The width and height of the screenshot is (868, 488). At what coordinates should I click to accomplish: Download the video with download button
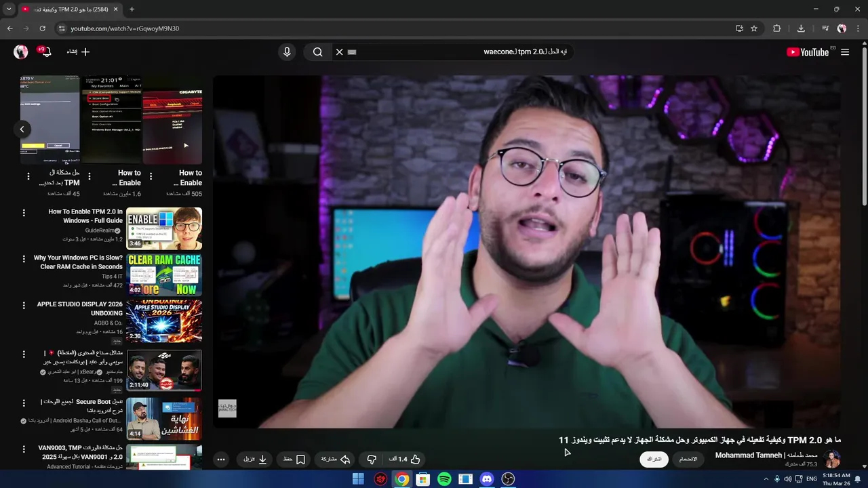click(255, 459)
